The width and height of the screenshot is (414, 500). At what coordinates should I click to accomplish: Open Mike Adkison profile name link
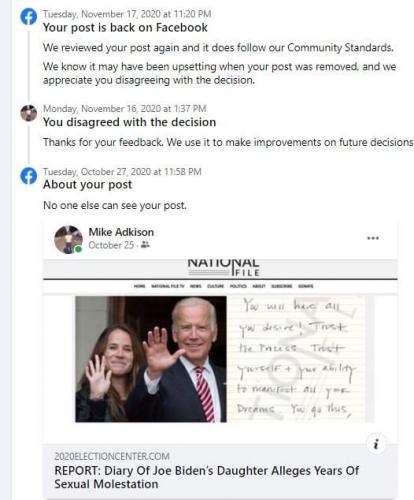click(121, 232)
